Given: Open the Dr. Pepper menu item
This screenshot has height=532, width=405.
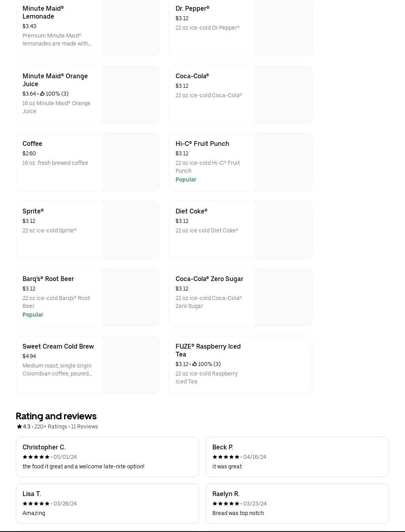Looking at the screenshot, I should [x=192, y=8].
